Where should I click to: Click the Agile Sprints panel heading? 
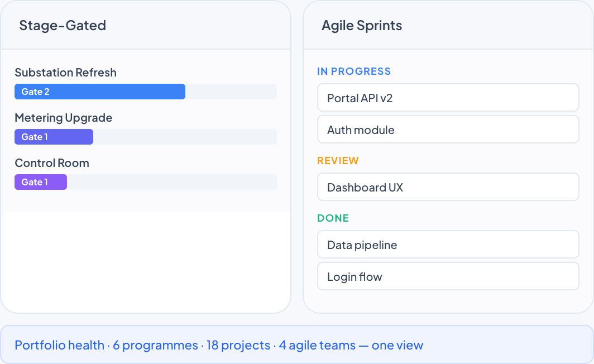pos(362,25)
